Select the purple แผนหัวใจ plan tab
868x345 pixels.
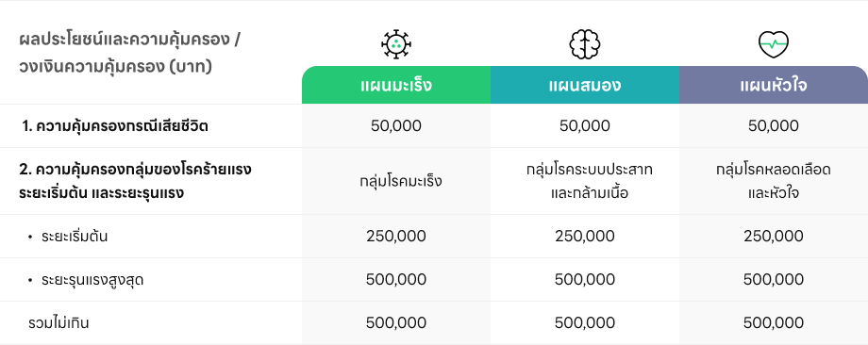[x=774, y=85]
